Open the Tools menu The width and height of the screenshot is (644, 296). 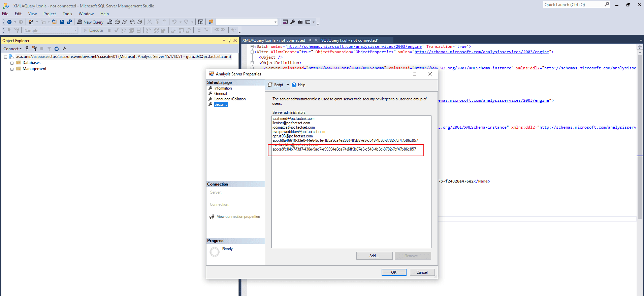[67, 14]
